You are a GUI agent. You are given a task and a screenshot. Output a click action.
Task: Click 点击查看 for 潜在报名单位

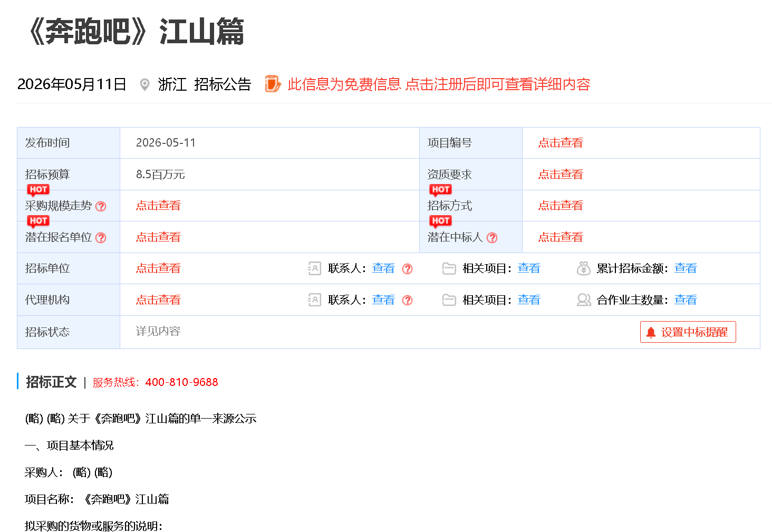158,237
